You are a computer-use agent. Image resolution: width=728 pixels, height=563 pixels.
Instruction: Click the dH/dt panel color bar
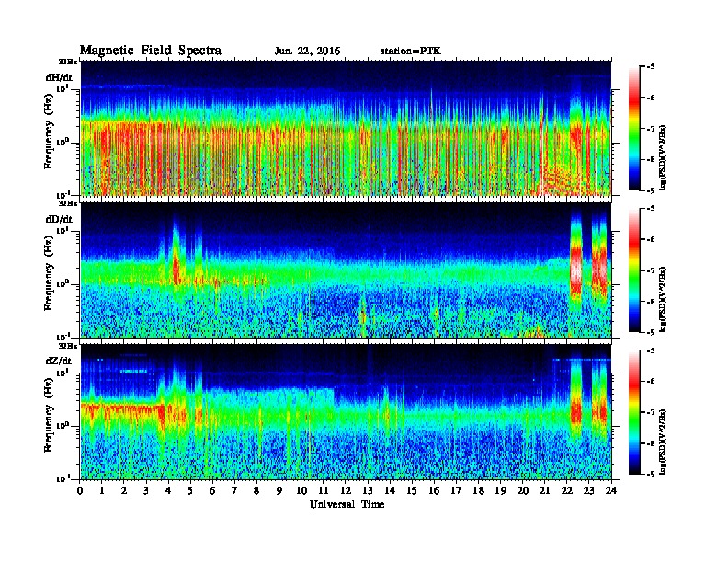pyautogui.click(x=633, y=128)
